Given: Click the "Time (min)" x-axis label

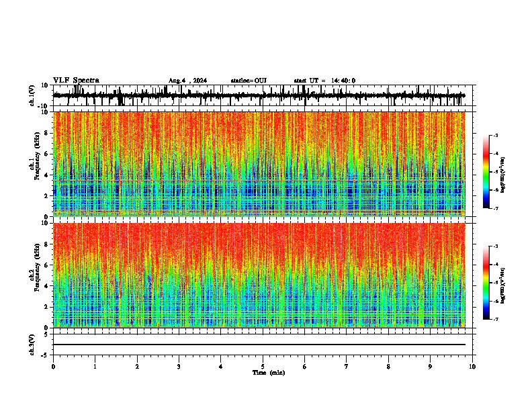Looking at the screenshot, I should tap(269, 373).
